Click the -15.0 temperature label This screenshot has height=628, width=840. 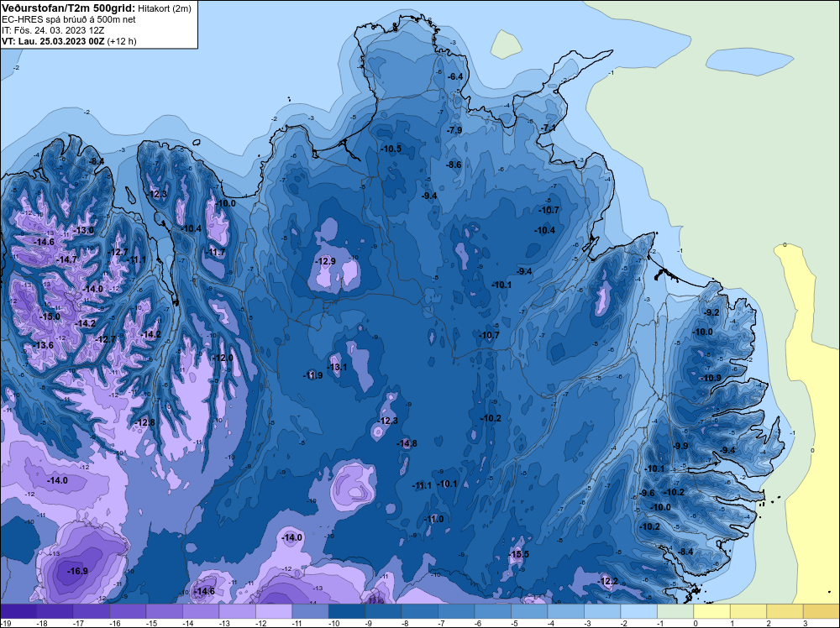point(50,317)
